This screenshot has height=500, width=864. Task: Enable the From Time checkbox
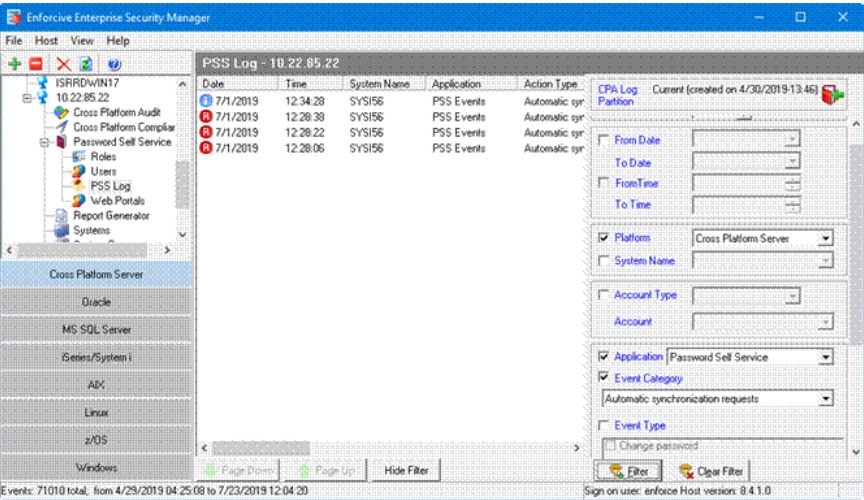[x=603, y=182]
